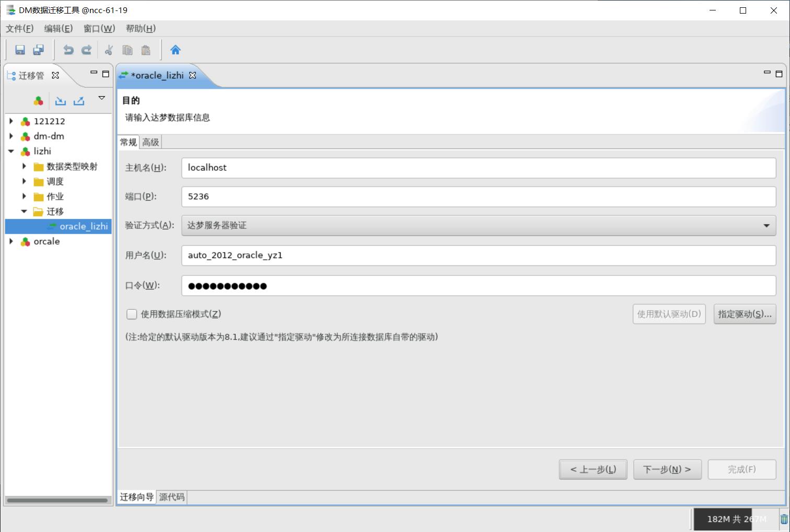The width and height of the screenshot is (790, 532).
Task: Open the 窗口(W) menu
Action: click(x=99, y=28)
